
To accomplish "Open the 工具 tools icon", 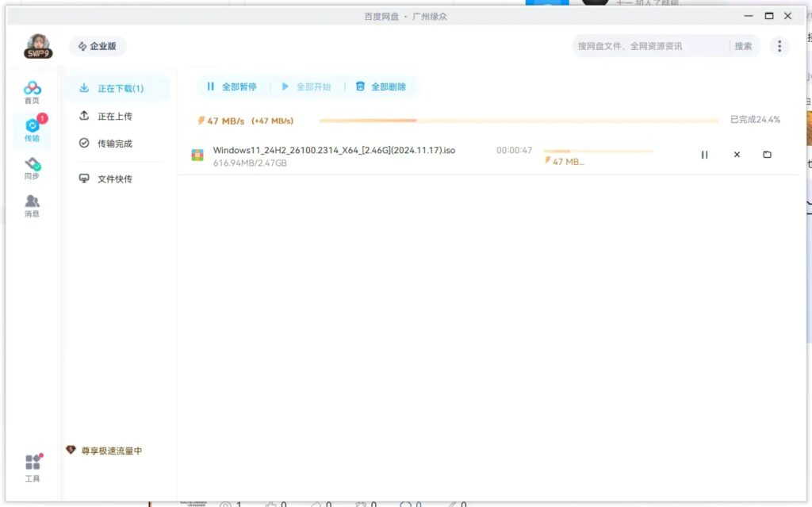I will click(x=32, y=467).
